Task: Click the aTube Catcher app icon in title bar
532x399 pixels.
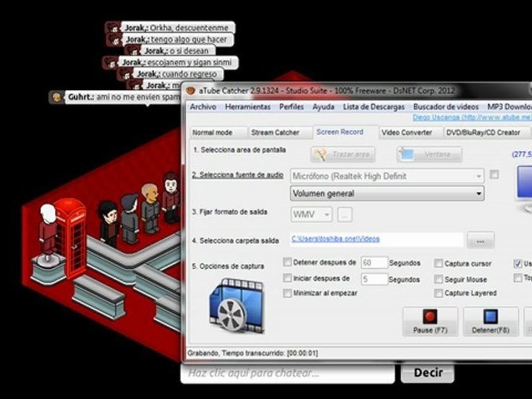Action: (x=191, y=90)
